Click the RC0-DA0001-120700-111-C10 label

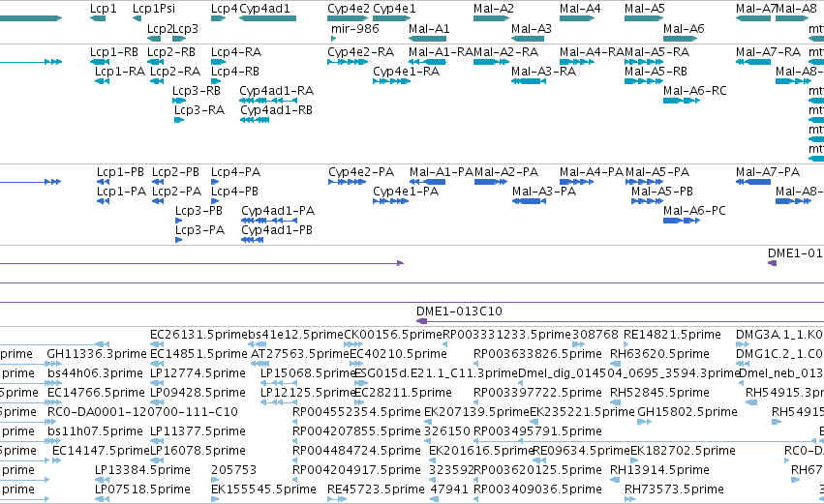point(143,412)
